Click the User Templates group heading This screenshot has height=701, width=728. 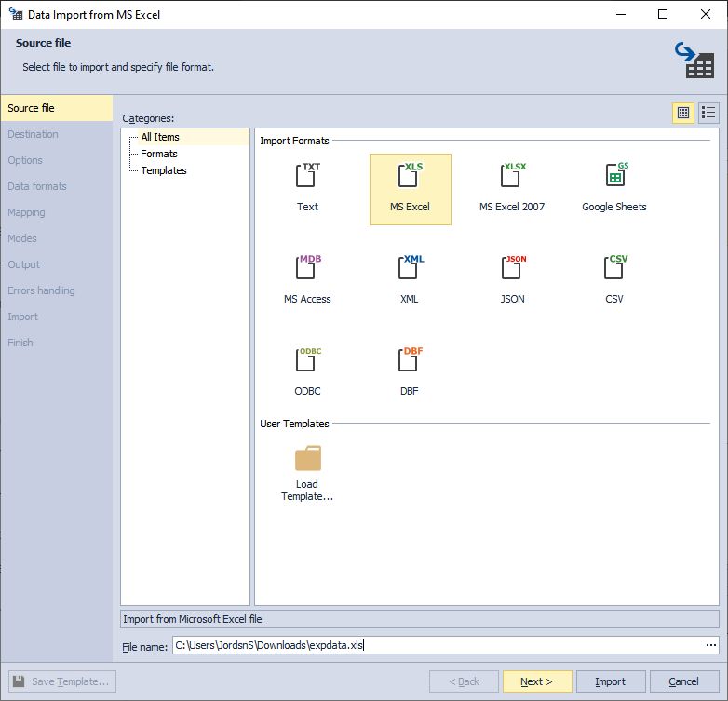(294, 424)
